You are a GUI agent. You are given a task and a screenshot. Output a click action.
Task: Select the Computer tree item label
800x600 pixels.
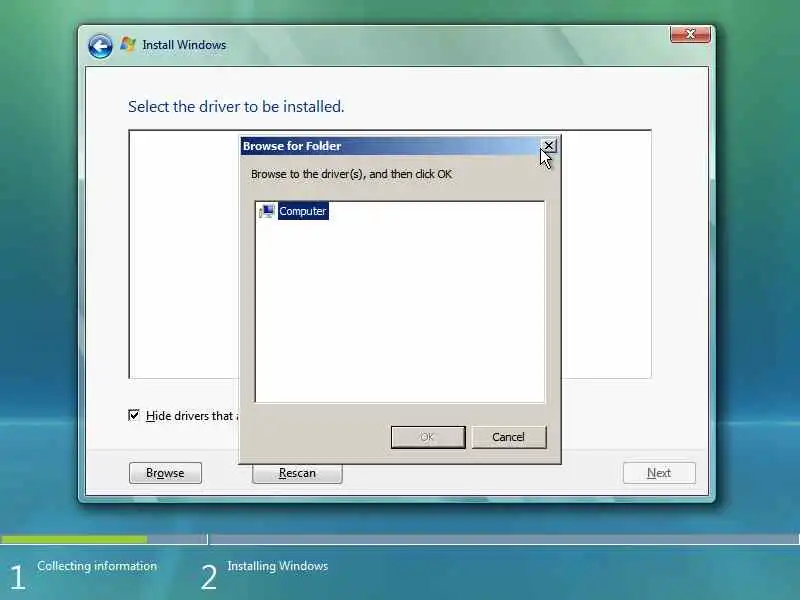(x=303, y=211)
